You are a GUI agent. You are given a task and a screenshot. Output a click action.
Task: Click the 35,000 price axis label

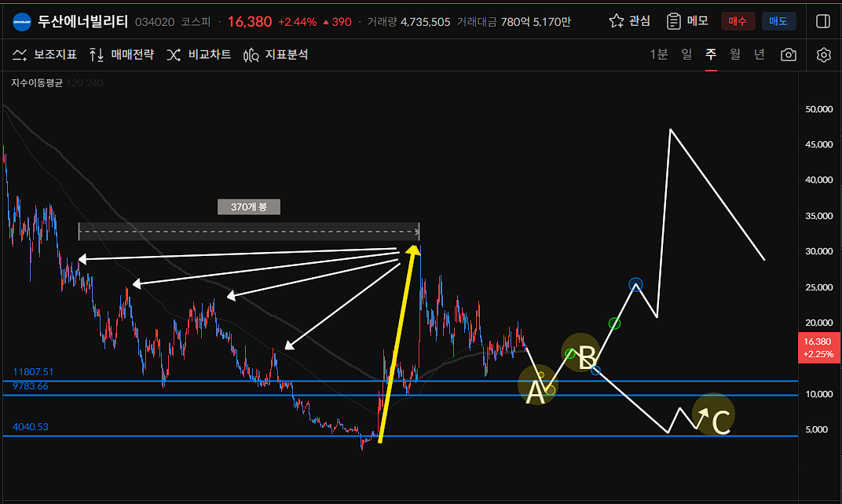pos(819,216)
